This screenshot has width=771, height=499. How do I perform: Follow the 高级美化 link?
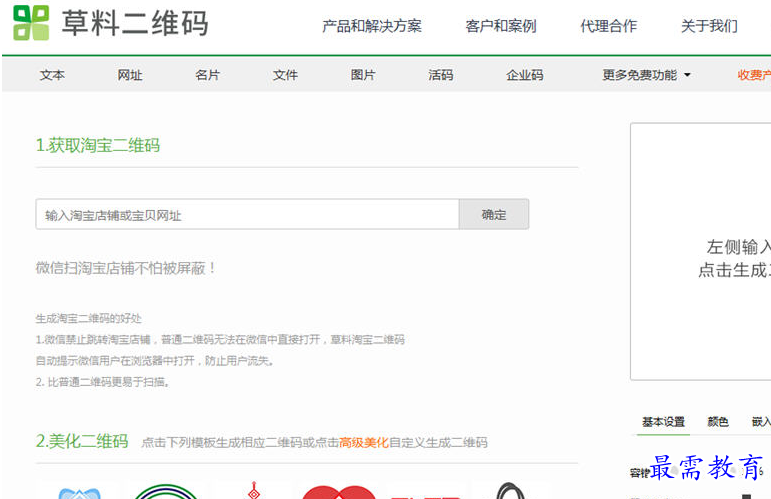[x=364, y=442]
